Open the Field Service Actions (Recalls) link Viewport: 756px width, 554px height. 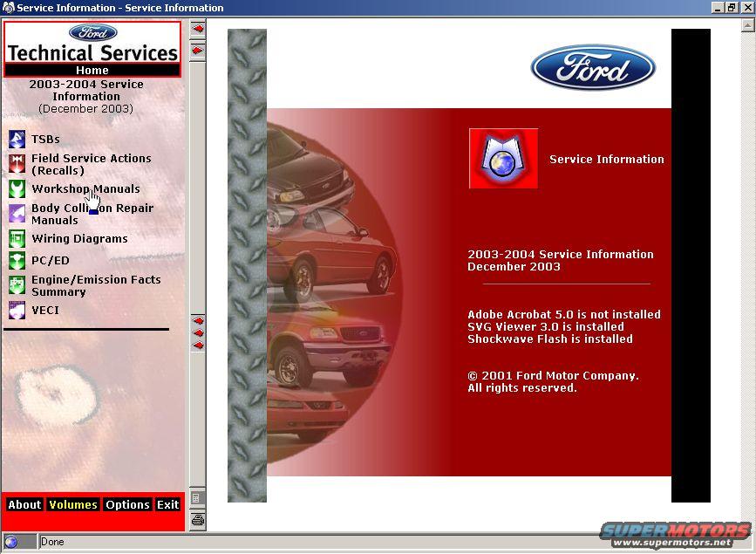point(91,164)
